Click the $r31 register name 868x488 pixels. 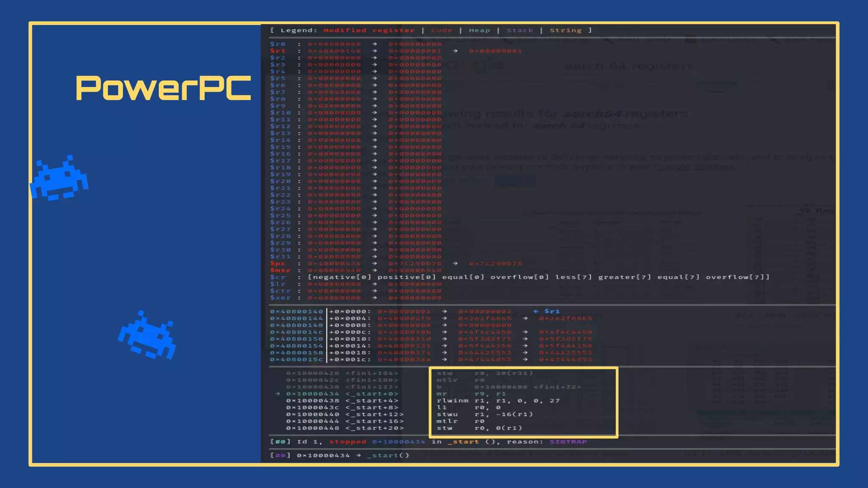tap(280, 257)
